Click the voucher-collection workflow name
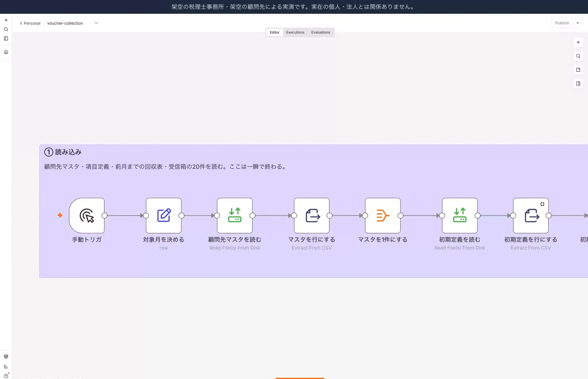This screenshot has height=379, width=588. 65,23
